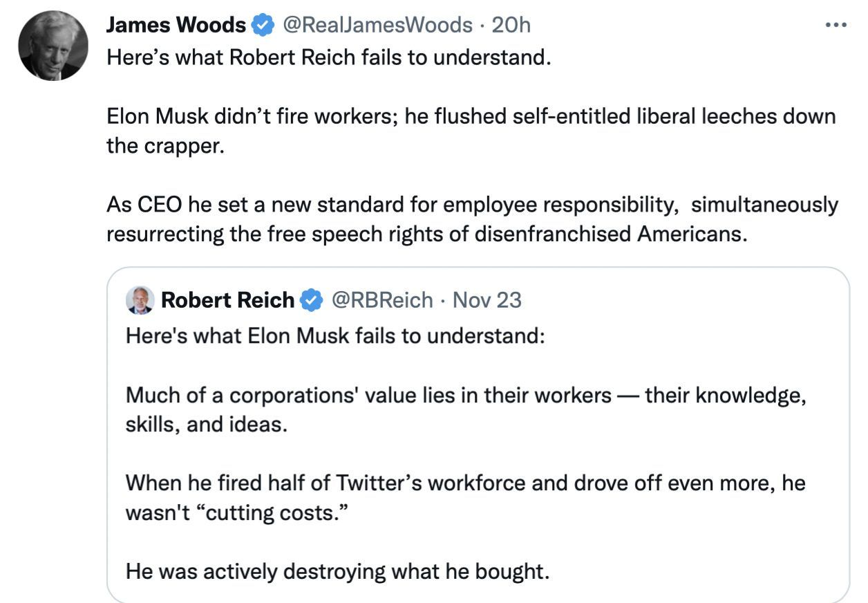Click "Here's what Elon Musk fails to understand:" line
Viewport: 868px width, 603px height.
point(335,337)
